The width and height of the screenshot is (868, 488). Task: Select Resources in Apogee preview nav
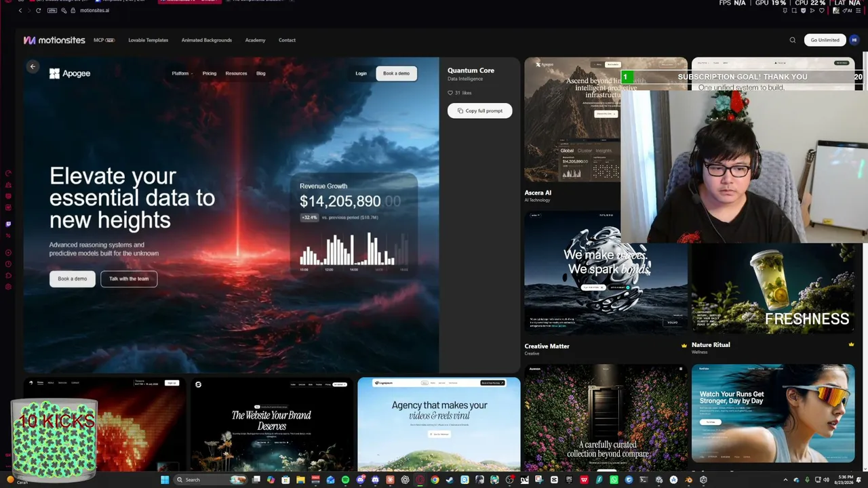[x=236, y=73]
